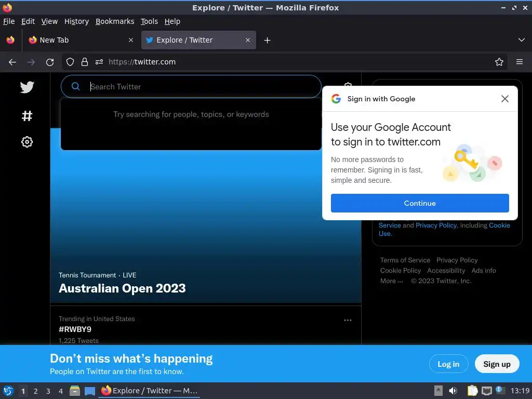Viewport: 532px width, 399px height.
Task: Switch to workspace 3 on taskbar
Action: [x=48, y=391]
